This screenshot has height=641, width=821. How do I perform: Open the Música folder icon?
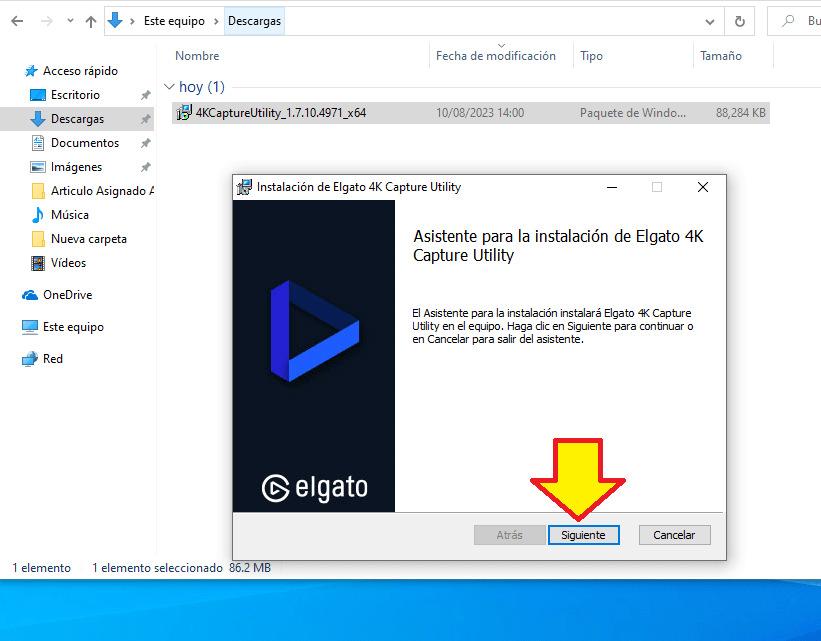(38, 215)
